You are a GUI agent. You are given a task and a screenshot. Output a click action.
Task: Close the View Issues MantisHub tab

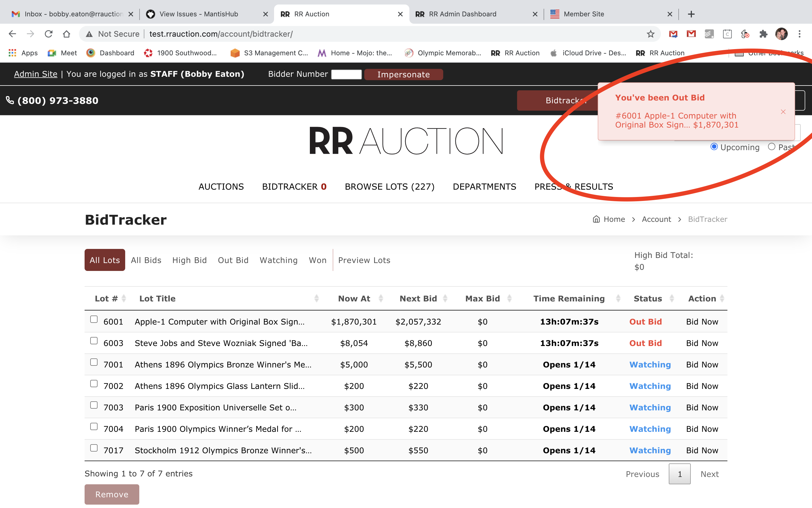click(x=265, y=14)
